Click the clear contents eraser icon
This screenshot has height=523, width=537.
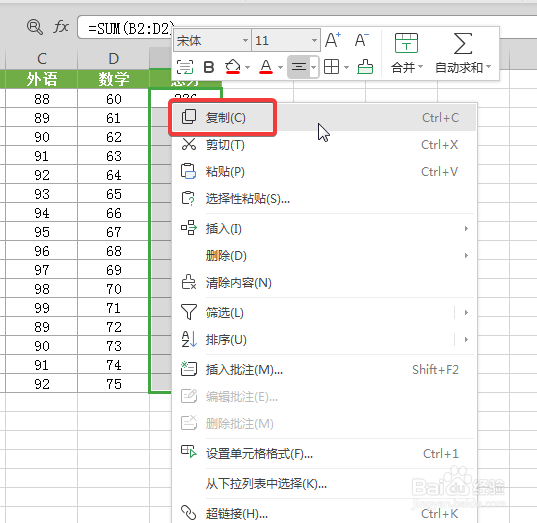pyautogui.click(x=189, y=282)
